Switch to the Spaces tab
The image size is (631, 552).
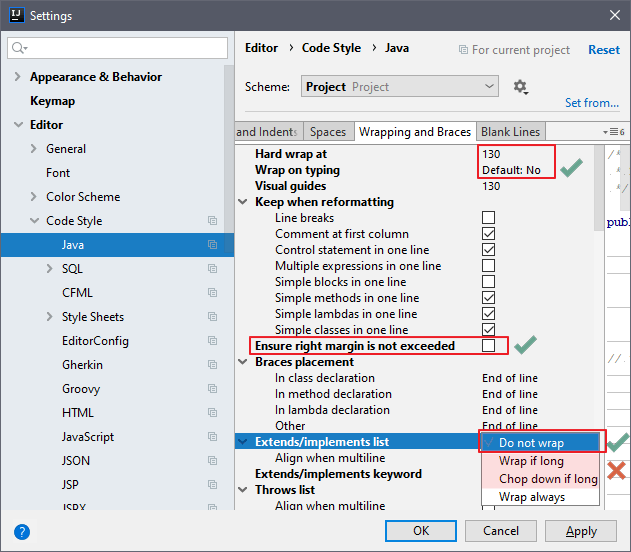pos(328,132)
